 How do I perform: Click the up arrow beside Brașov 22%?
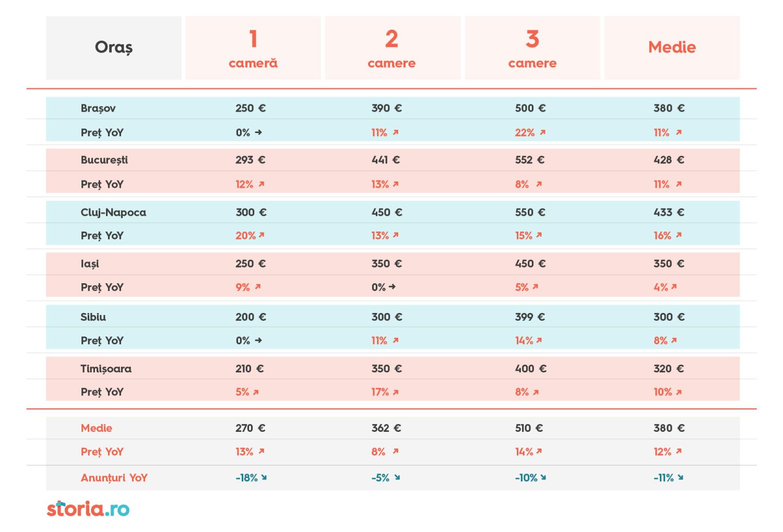pos(542,132)
